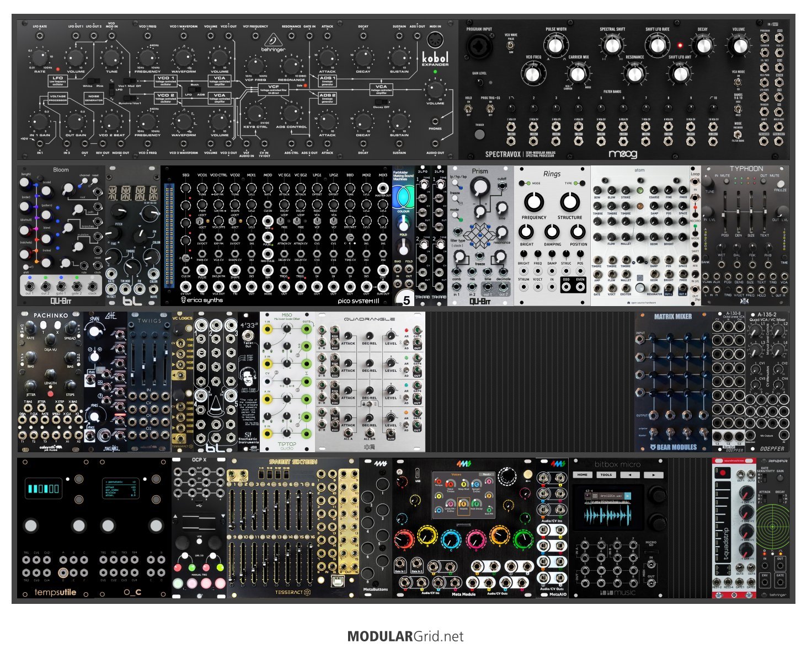
Task: Click the MIDI IN socket on Kobol Expander
Action: [x=435, y=41]
